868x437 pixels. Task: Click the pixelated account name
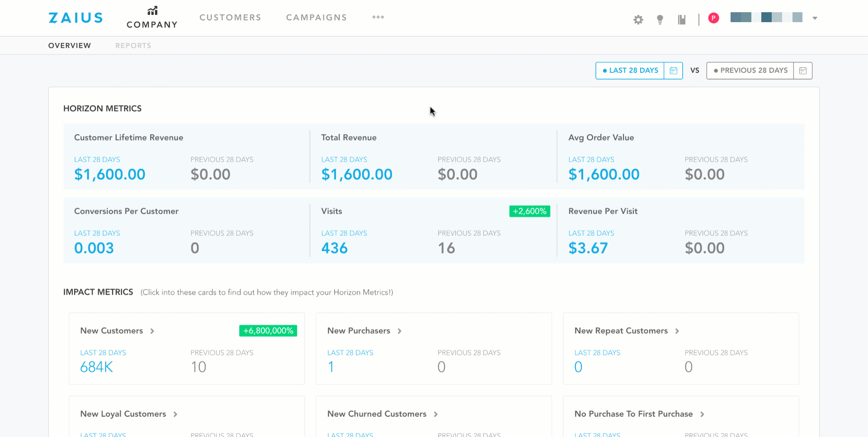(x=766, y=18)
